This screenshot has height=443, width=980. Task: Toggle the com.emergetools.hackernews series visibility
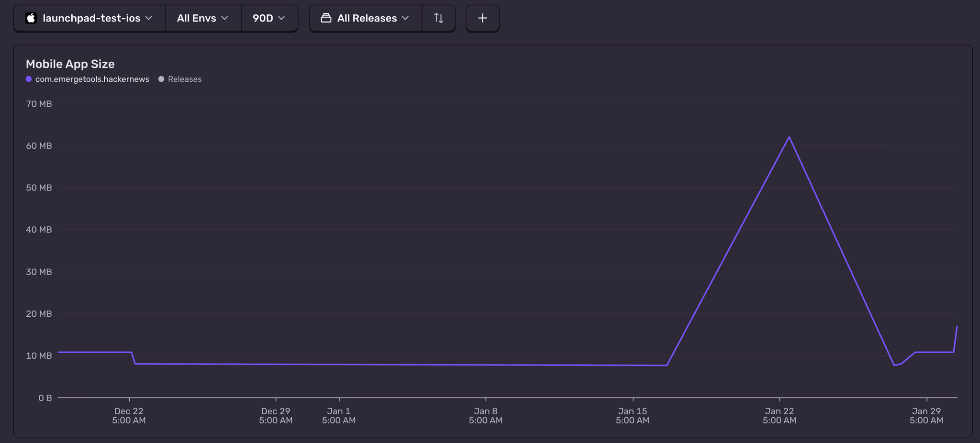92,79
